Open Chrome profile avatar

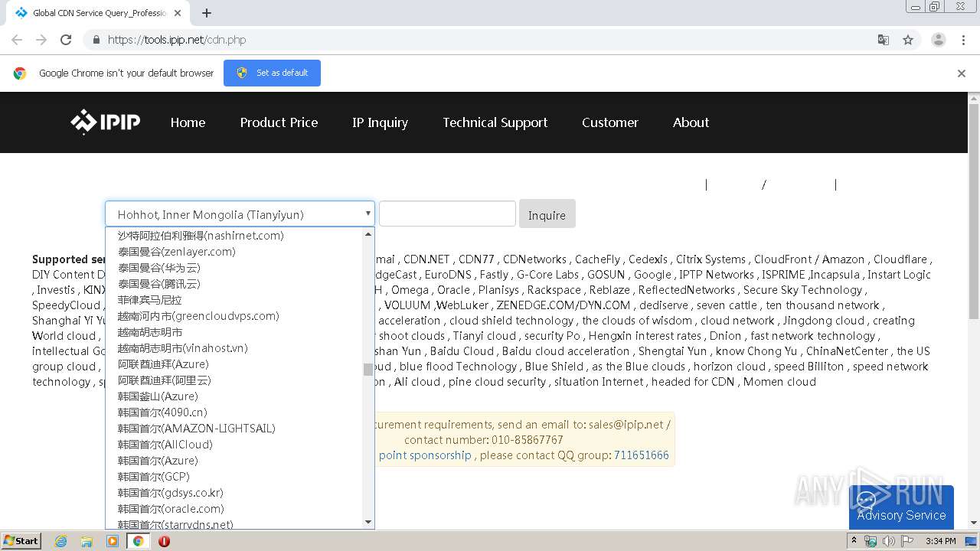(x=938, y=40)
